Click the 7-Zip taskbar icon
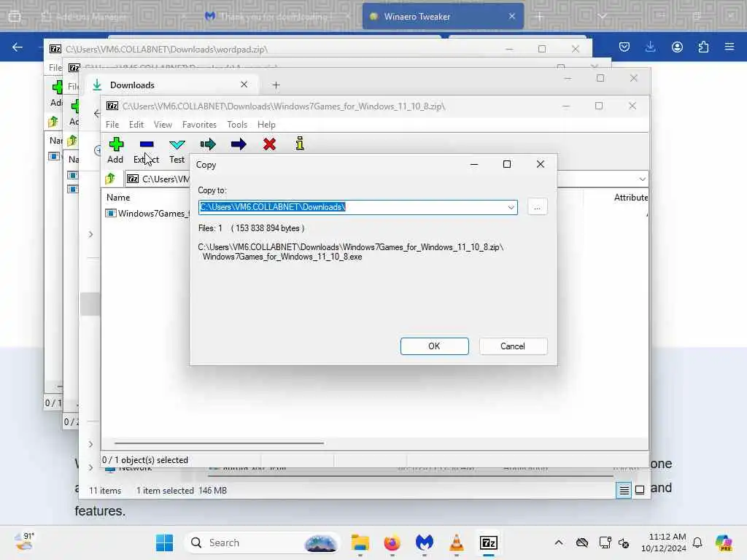Image resolution: width=747 pixels, height=560 pixels. click(488, 542)
